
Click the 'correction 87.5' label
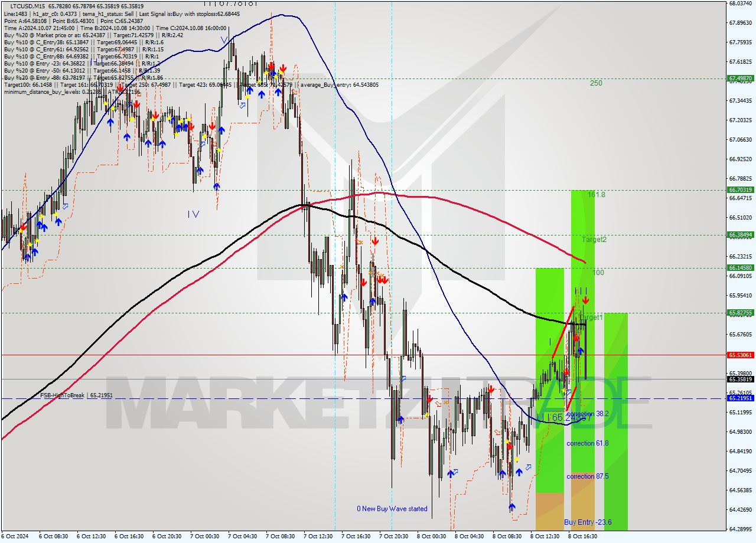(x=587, y=476)
